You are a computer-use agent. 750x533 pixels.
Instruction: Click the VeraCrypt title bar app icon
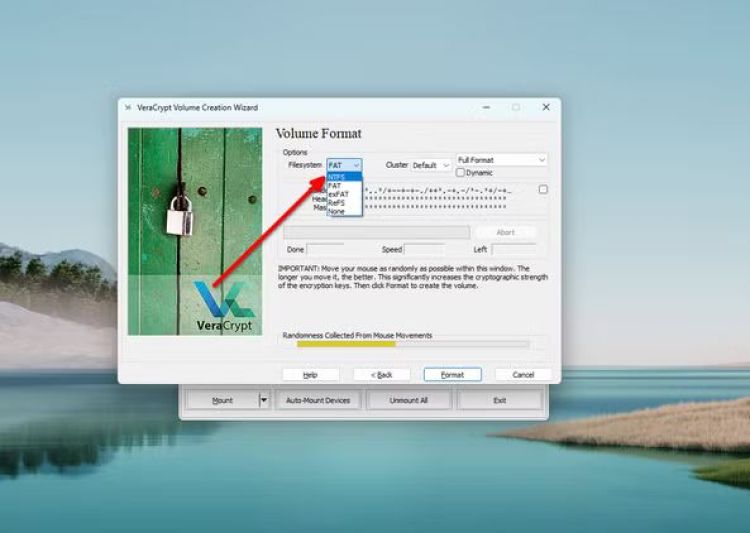pyautogui.click(x=127, y=108)
